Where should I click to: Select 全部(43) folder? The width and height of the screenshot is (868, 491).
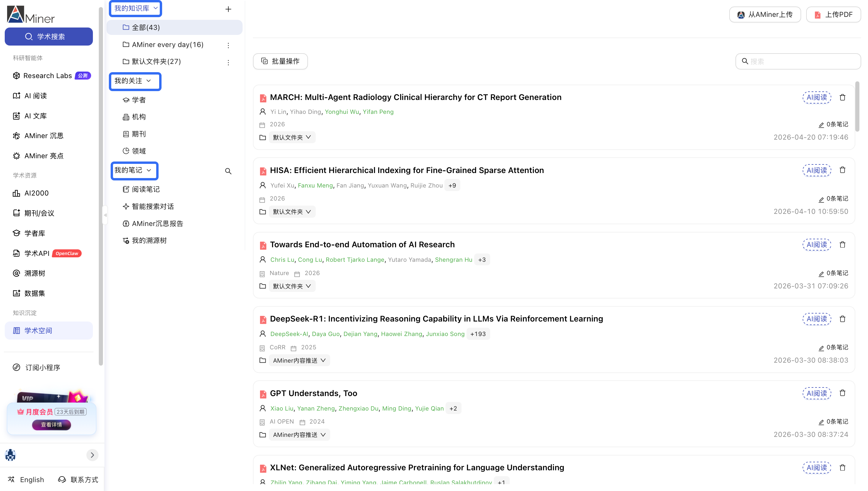pos(174,27)
